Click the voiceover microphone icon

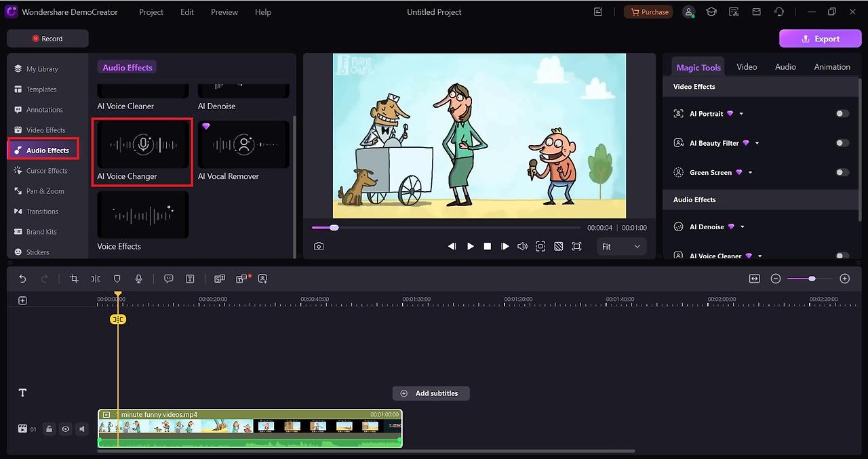pos(138,279)
